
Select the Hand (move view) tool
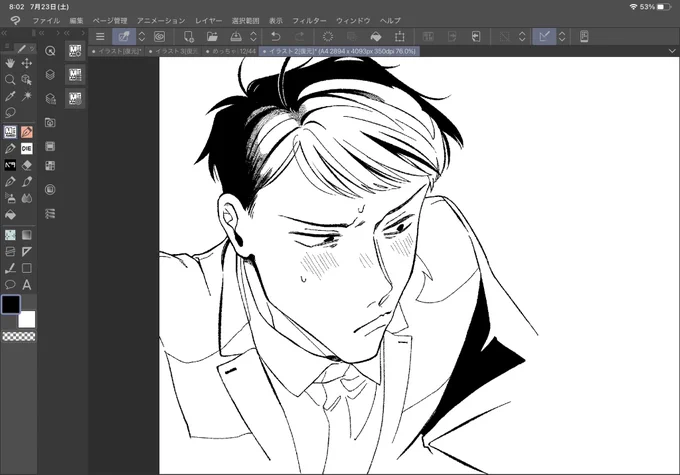[x=10, y=63]
